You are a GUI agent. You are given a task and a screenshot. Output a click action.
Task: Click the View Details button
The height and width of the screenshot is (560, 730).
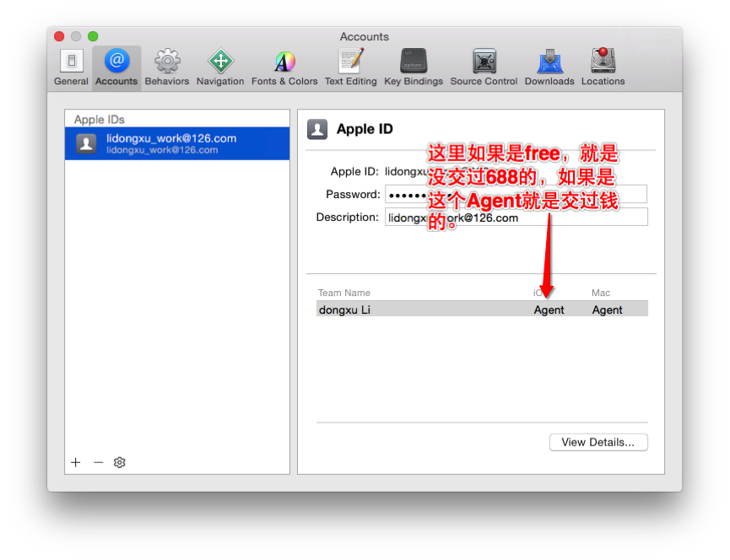coord(598,442)
